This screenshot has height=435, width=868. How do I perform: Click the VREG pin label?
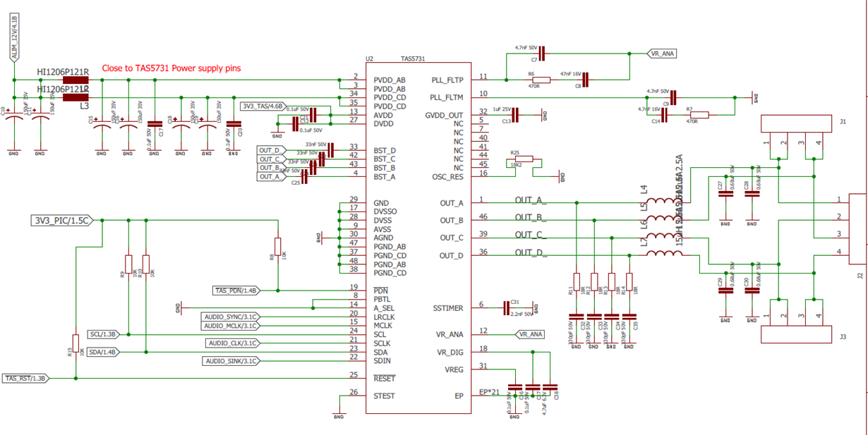tap(454, 369)
